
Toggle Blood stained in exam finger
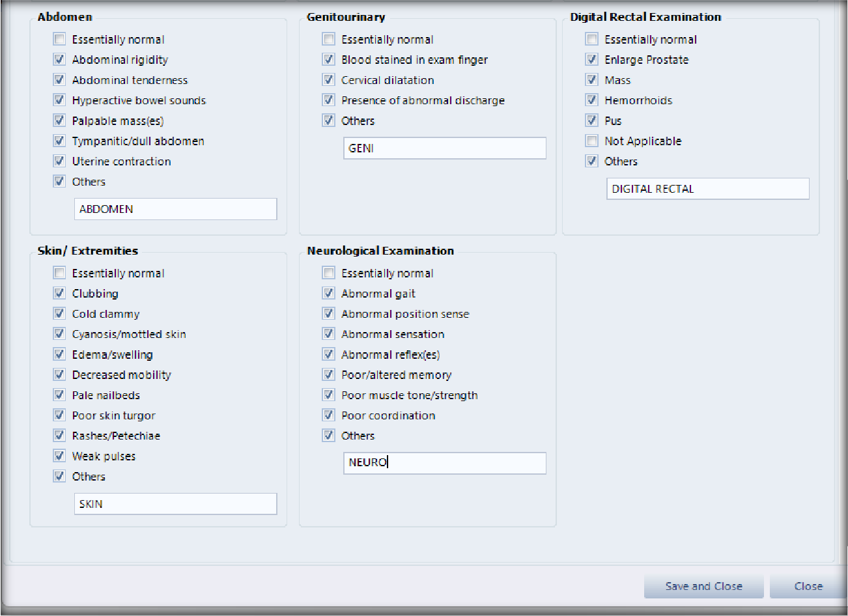click(x=329, y=59)
